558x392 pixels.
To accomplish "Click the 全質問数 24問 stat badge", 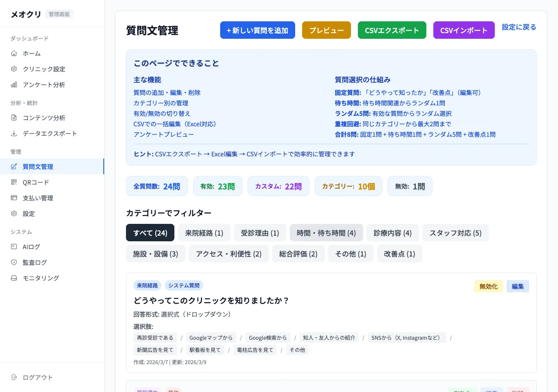I will (157, 186).
